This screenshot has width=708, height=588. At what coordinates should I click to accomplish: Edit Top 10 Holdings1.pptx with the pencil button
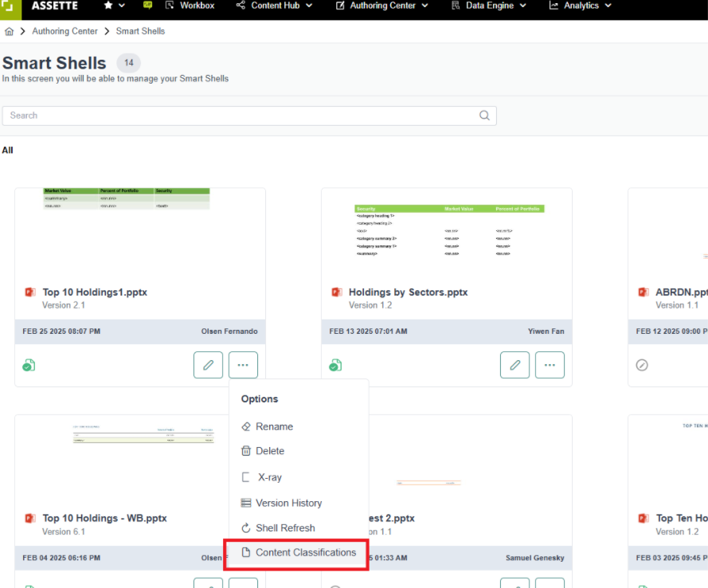tap(208, 365)
